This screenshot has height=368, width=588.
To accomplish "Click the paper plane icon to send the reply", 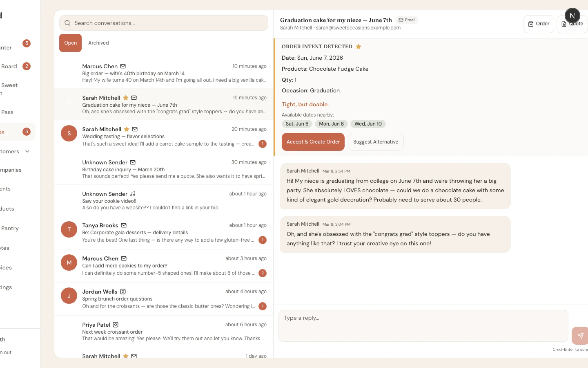I will click(580, 335).
